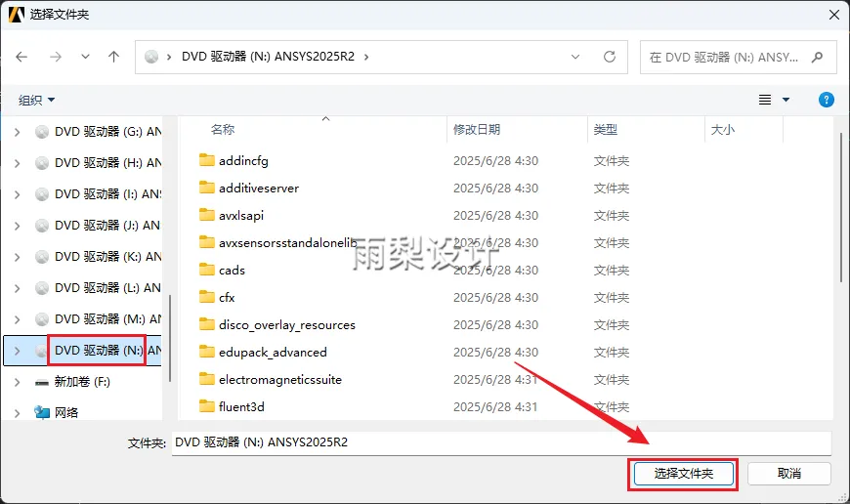The image size is (850, 504).
Task: Expand DVD 驱动器 (J:) tree node
Action: [18, 226]
